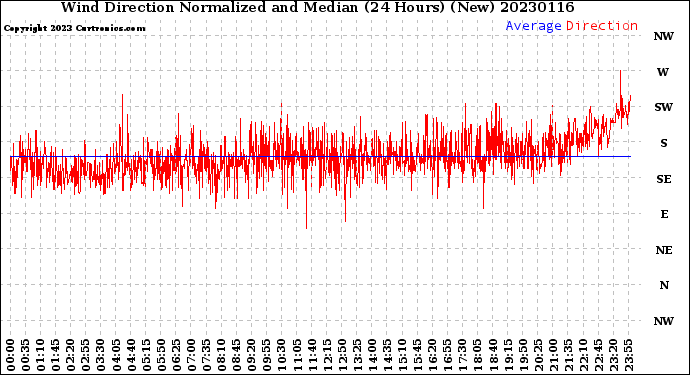Click the 19:15 time axis label
Screen dimensions: 690x375
point(508,356)
